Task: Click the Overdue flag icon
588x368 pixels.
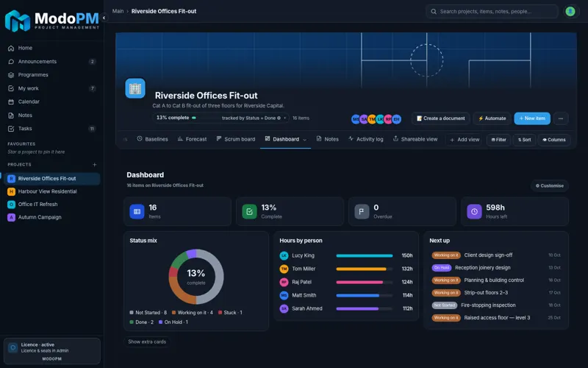Action: pos(362,212)
